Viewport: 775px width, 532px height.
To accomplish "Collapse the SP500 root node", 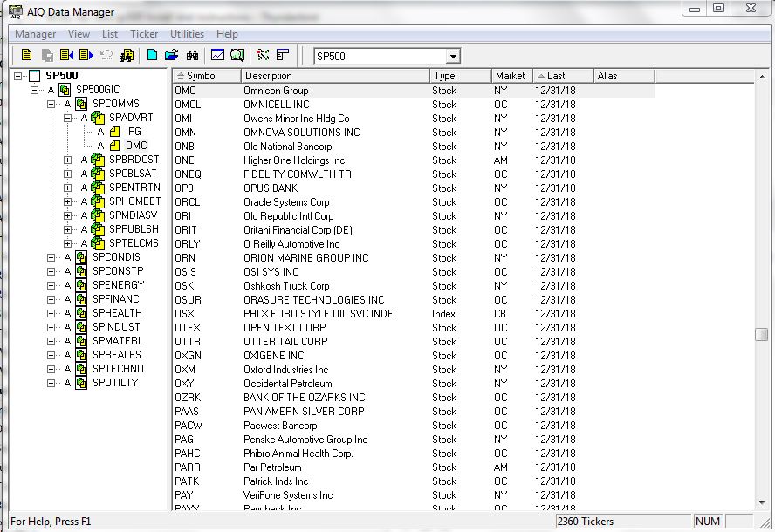I will tap(17, 76).
